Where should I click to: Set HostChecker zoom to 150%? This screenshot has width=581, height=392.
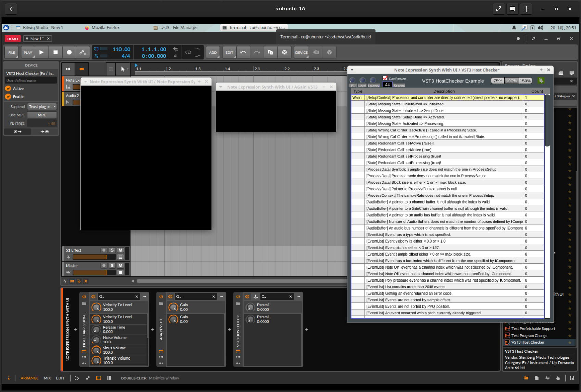525,81
